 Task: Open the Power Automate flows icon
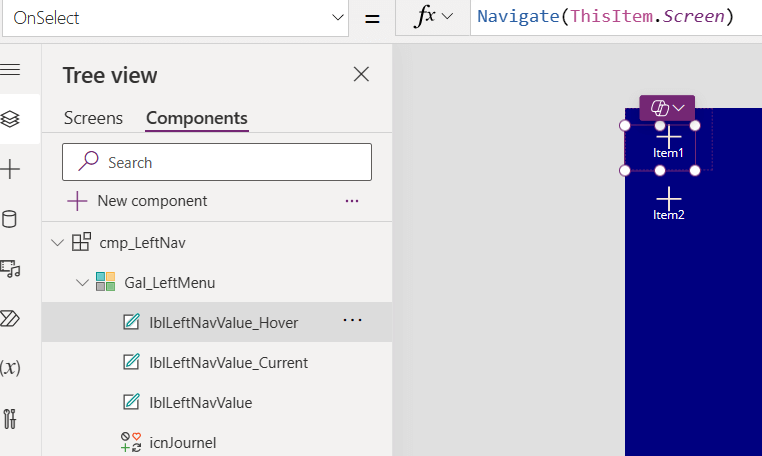pos(10,318)
